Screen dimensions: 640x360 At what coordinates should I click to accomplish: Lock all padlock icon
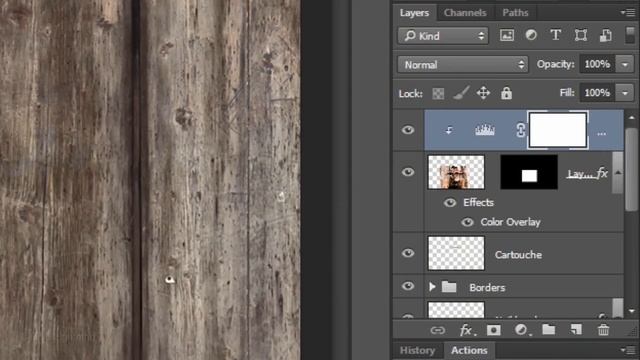[x=507, y=93]
